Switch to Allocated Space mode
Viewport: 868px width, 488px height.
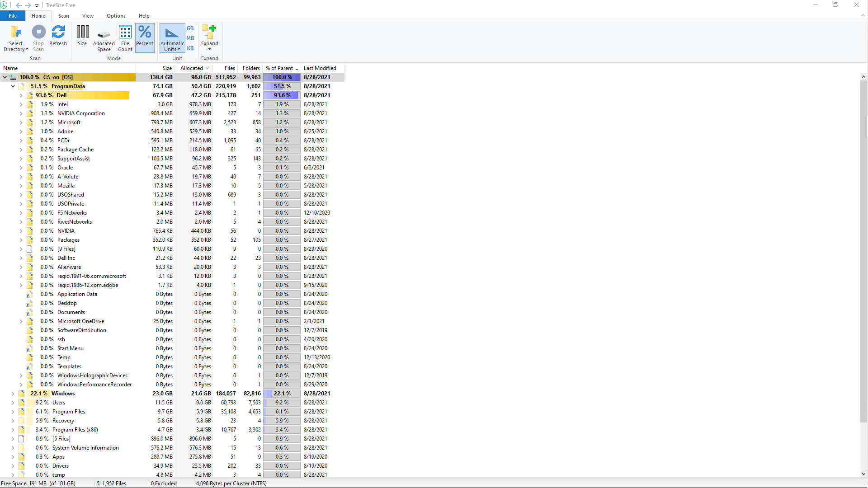(104, 38)
